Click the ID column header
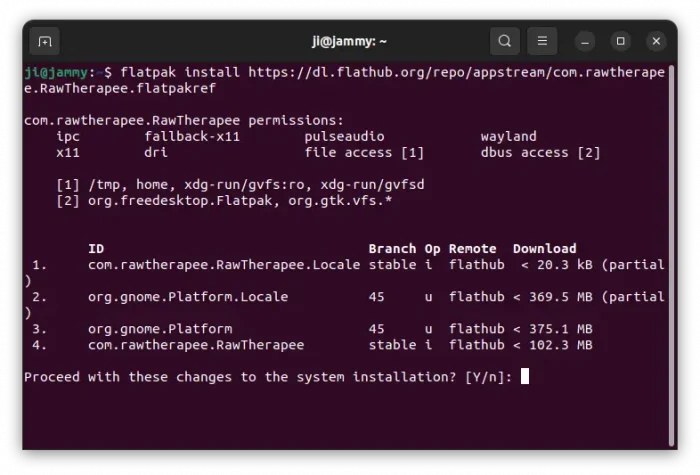The width and height of the screenshot is (700, 475). point(96,248)
